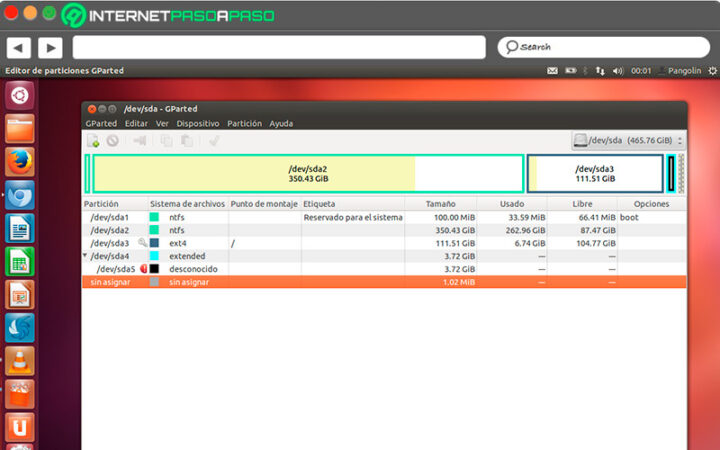The image size is (720, 450).
Task: Open LibreOffice Calc from the launcher
Action: tap(20, 261)
